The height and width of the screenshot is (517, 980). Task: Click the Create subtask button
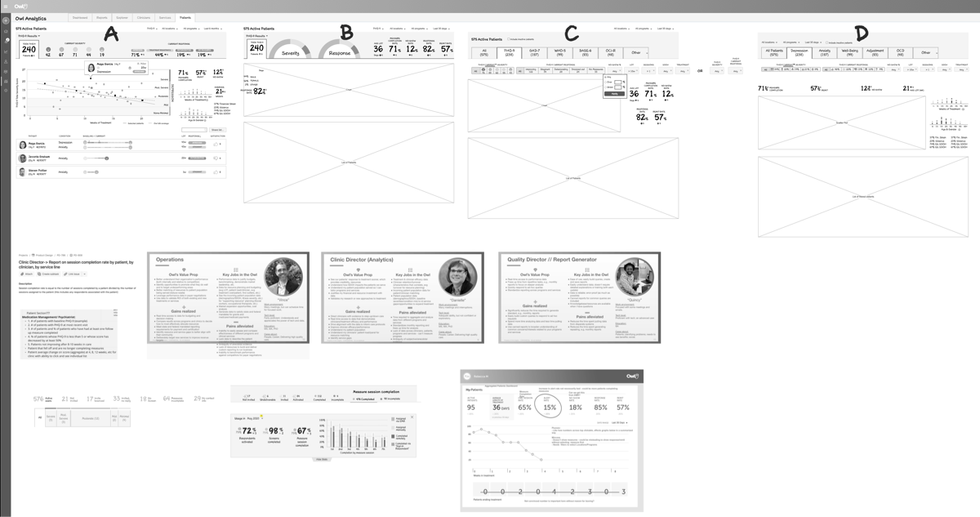pos(48,274)
